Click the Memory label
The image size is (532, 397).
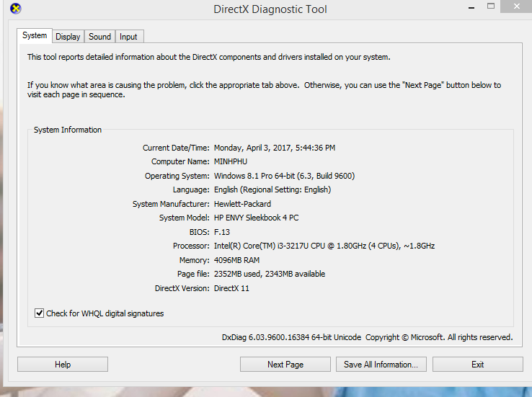click(195, 260)
